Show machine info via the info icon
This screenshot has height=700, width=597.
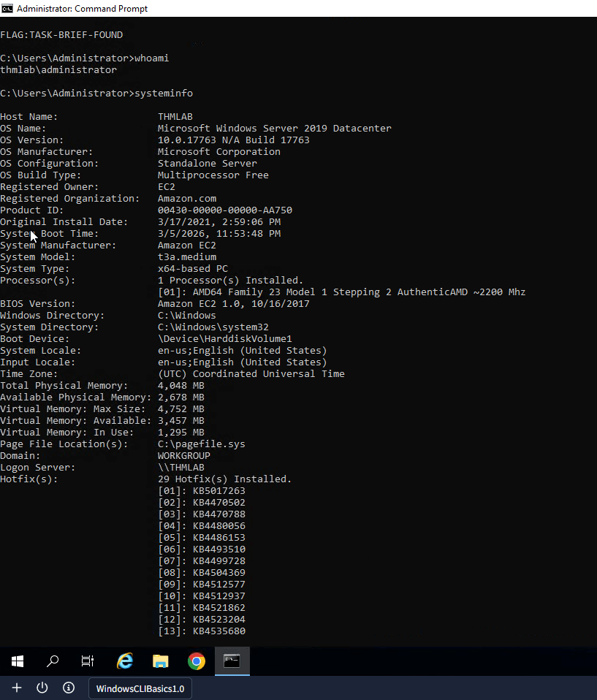click(69, 688)
